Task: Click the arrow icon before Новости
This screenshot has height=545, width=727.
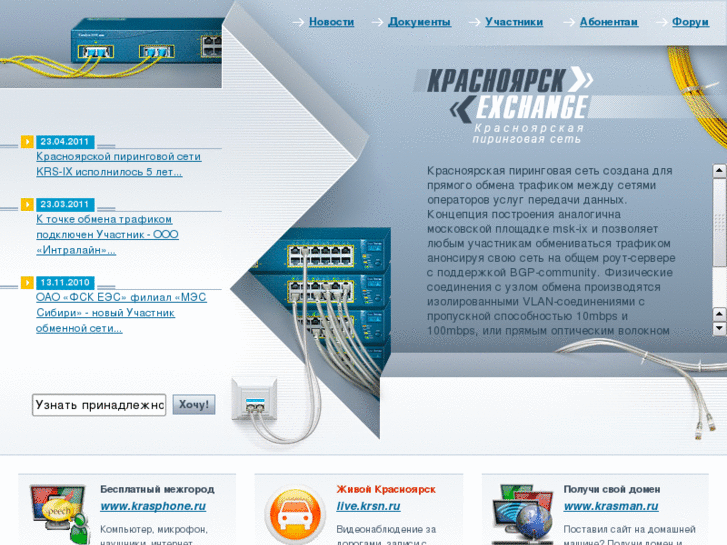Action: click(x=299, y=22)
